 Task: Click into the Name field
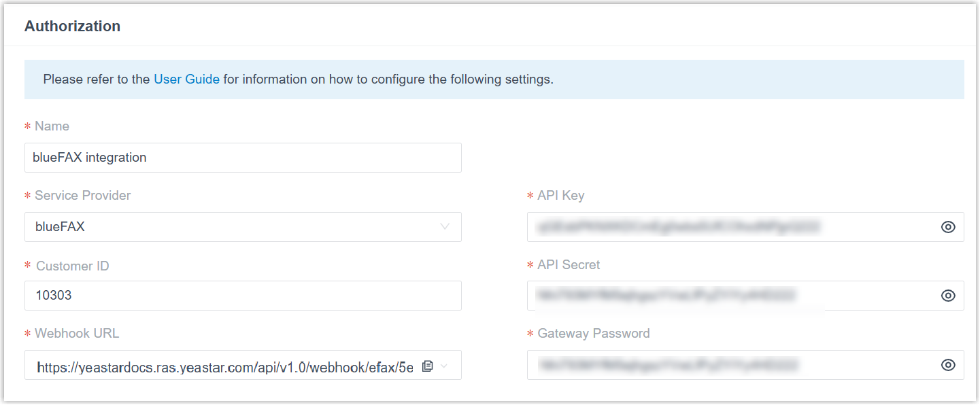pyautogui.click(x=243, y=158)
